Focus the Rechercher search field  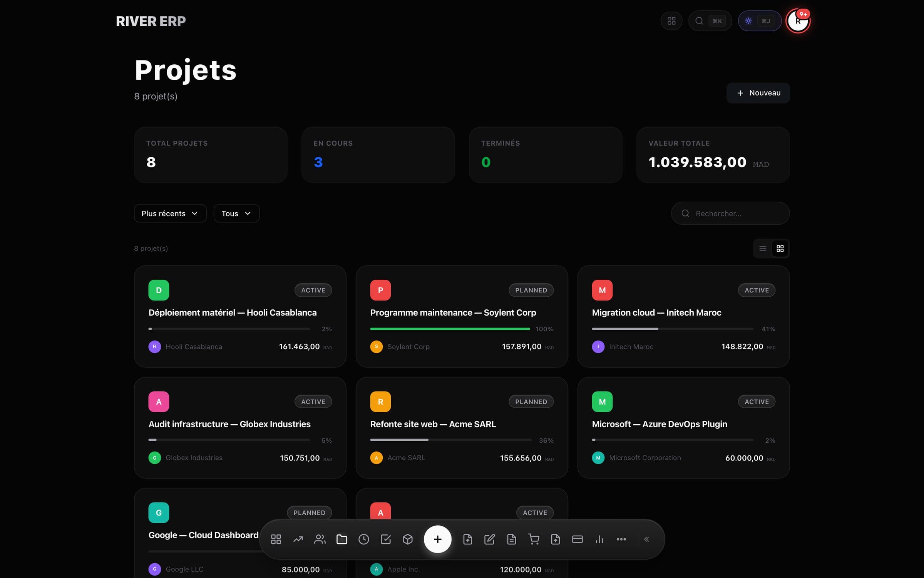(730, 213)
